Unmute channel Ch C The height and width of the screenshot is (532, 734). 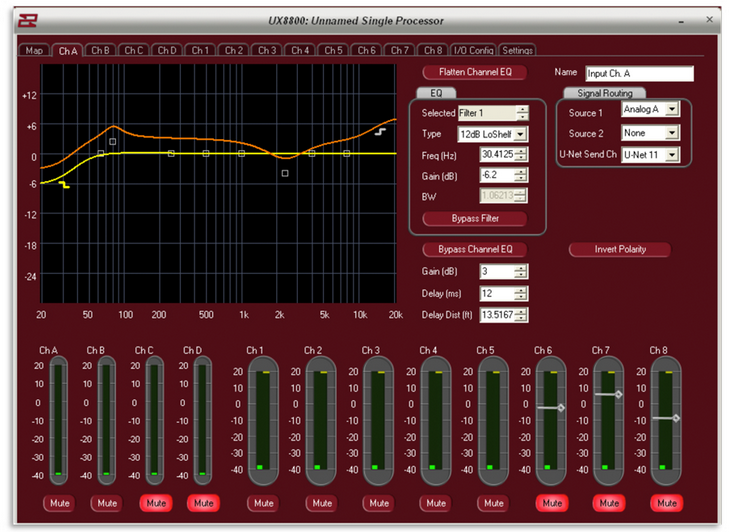pos(156,503)
